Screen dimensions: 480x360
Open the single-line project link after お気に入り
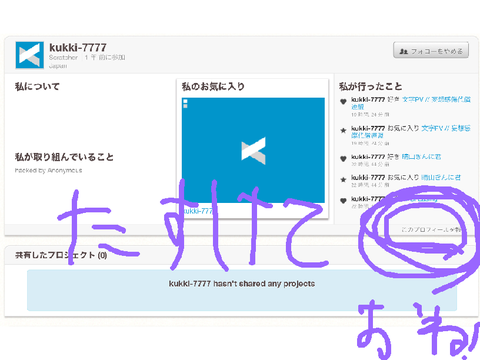441,177
